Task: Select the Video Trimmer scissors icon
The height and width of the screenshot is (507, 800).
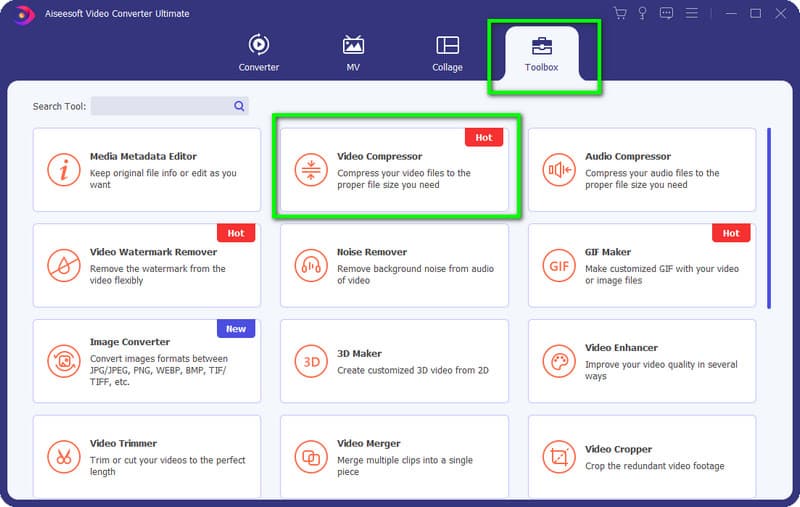Action: (x=64, y=457)
